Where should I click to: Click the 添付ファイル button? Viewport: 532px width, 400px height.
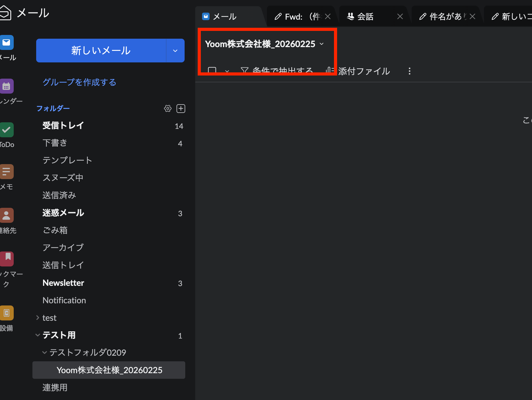(364, 71)
